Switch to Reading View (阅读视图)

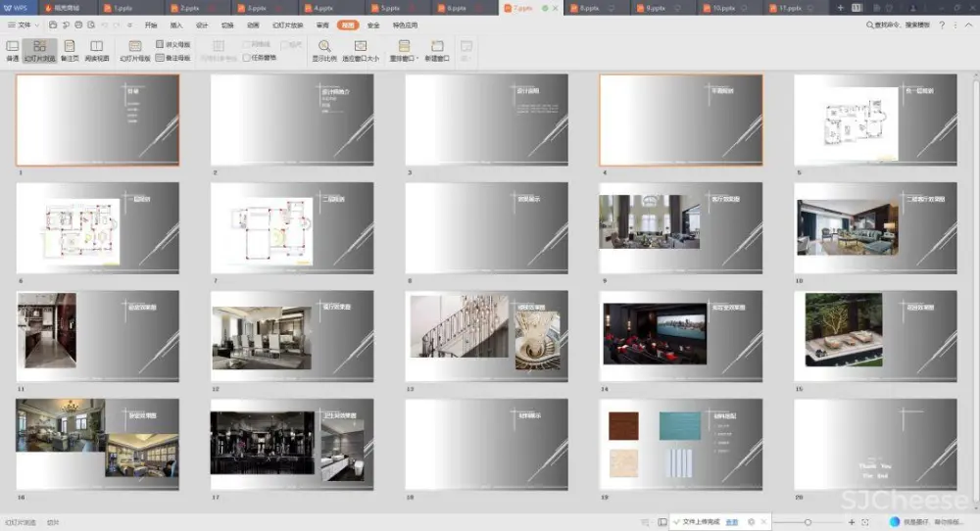pos(97,50)
